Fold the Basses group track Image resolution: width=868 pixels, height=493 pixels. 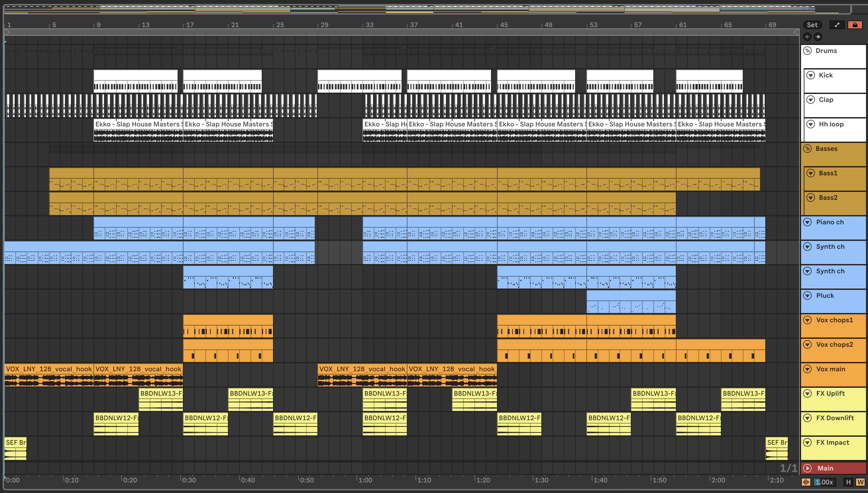click(x=808, y=149)
